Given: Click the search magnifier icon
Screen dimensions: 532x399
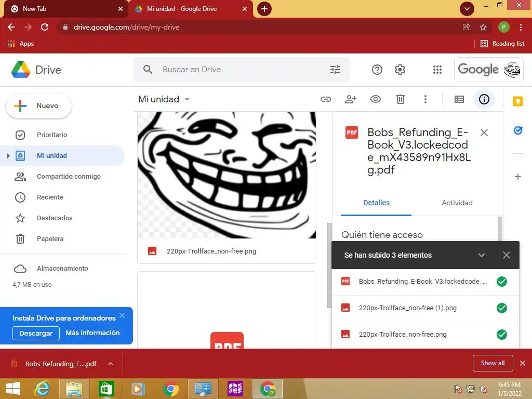Looking at the screenshot, I should pos(148,70).
